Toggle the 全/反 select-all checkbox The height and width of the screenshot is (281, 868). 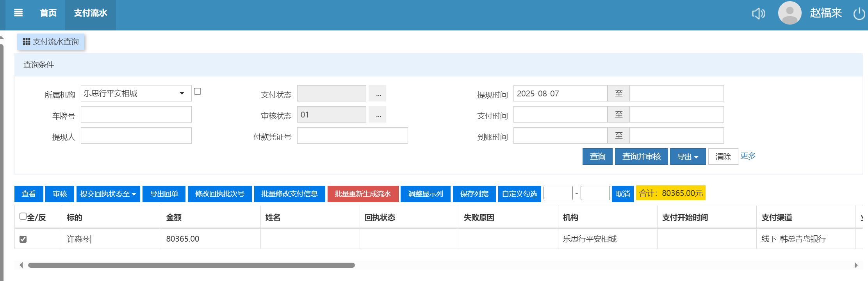pos(23,216)
